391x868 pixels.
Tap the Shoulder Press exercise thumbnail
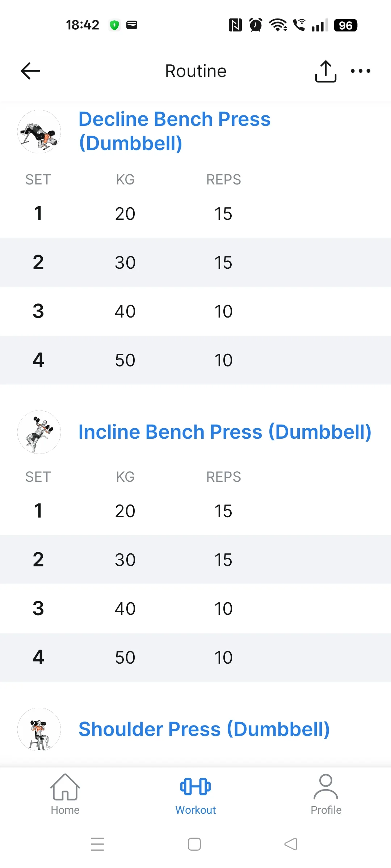coord(39,729)
